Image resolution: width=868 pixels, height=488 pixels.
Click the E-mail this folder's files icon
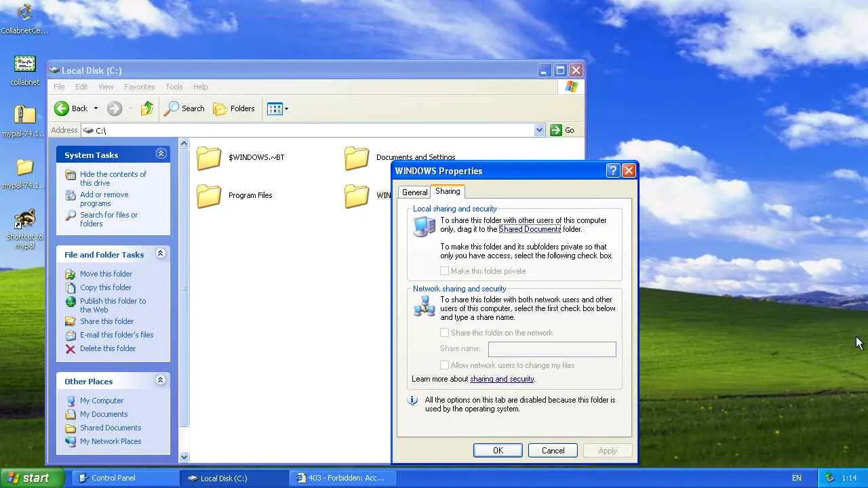[71, 335]
